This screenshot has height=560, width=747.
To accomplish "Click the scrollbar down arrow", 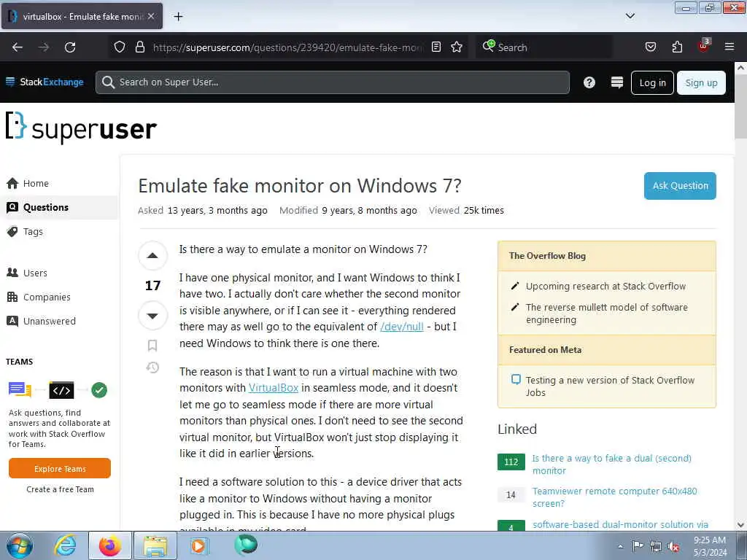I will click(740, 525).
